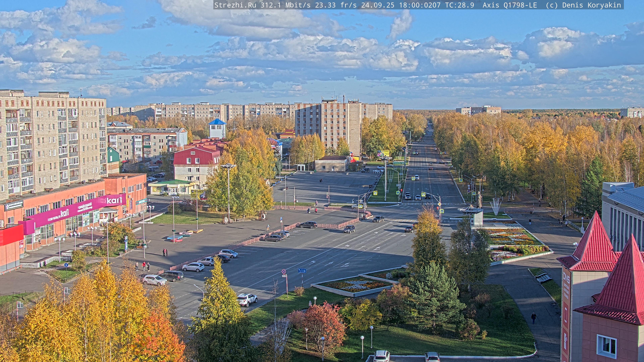
Task: Click the Strezhi.Ru text in overlay
Action: pos(235,5)
